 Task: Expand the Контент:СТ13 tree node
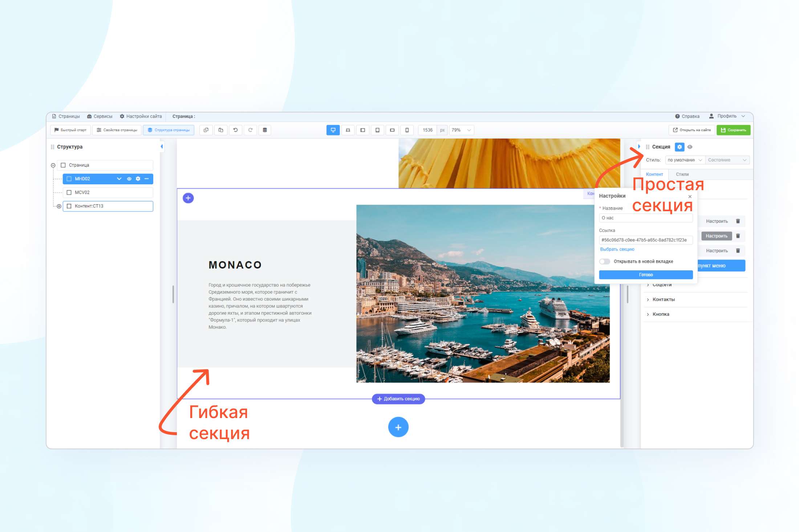click(59, 206)
